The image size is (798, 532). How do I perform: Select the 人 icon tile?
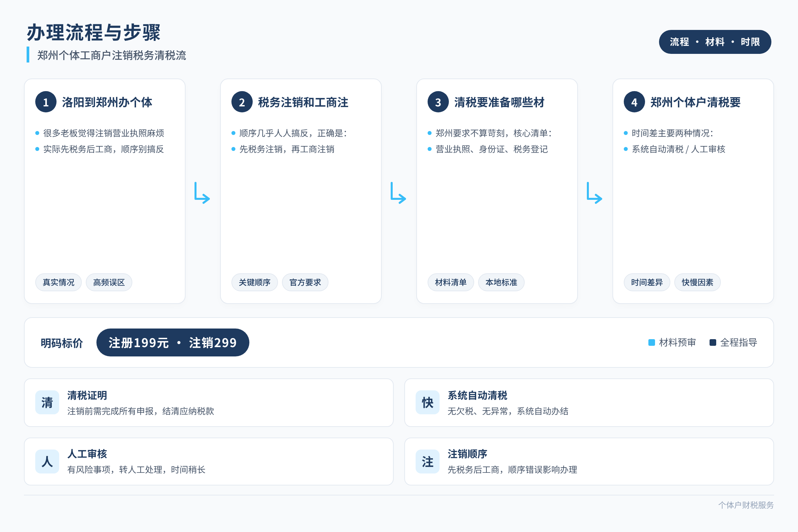click(47, 462)
